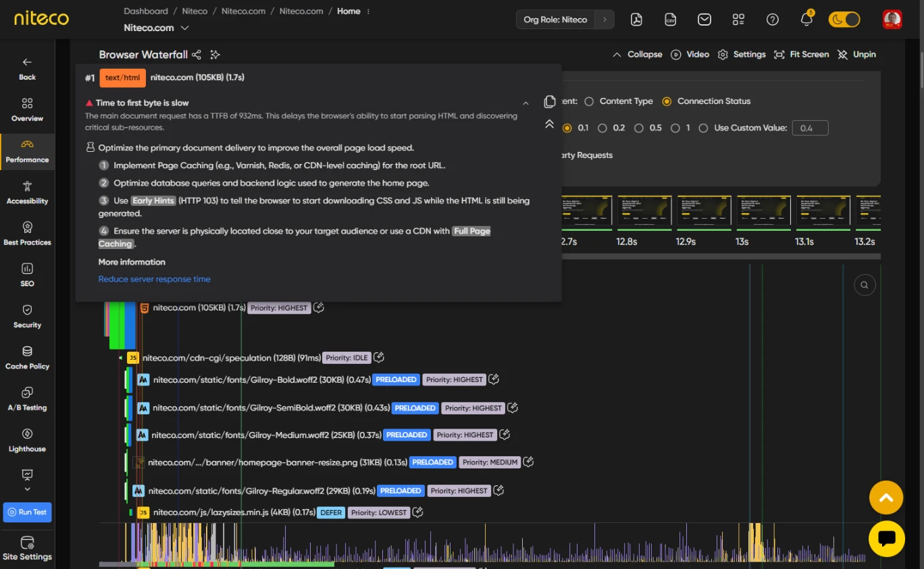This screenshot has height=569, width=924.
Task: Open the SEO section in sidebar
Action: (27, 274)
